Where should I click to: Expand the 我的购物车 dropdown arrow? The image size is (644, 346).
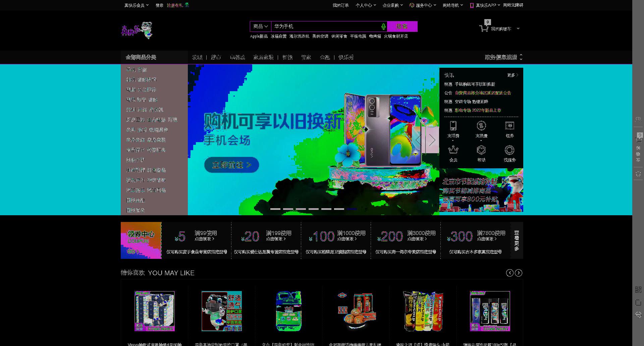(x=518, y=29)
